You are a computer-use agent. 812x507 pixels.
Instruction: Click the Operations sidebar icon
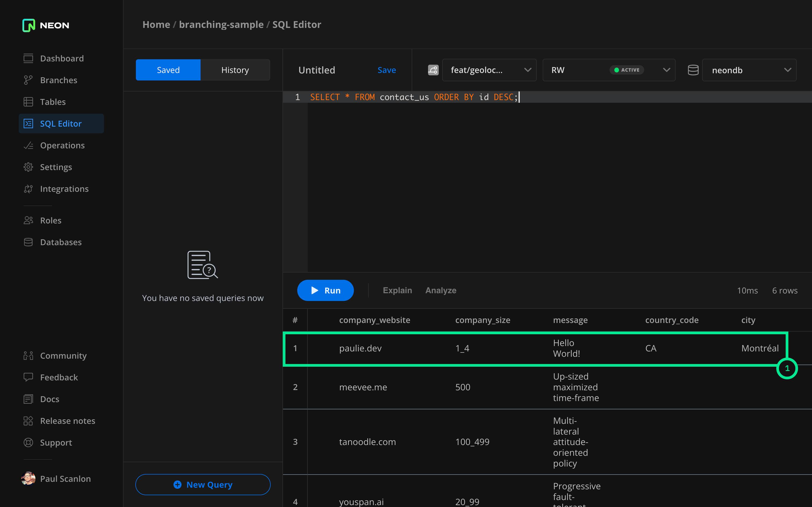28,145
